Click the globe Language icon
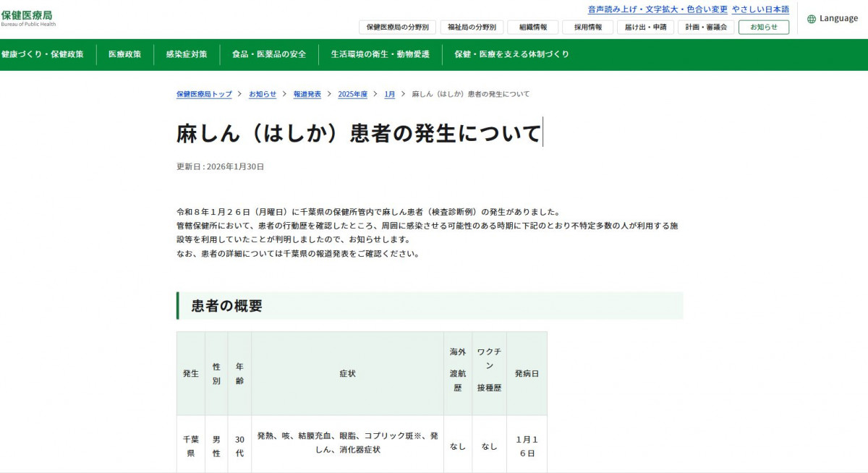The height and width of the screenshot is (473, 868). pyautogui.click(x=812, y=19)
